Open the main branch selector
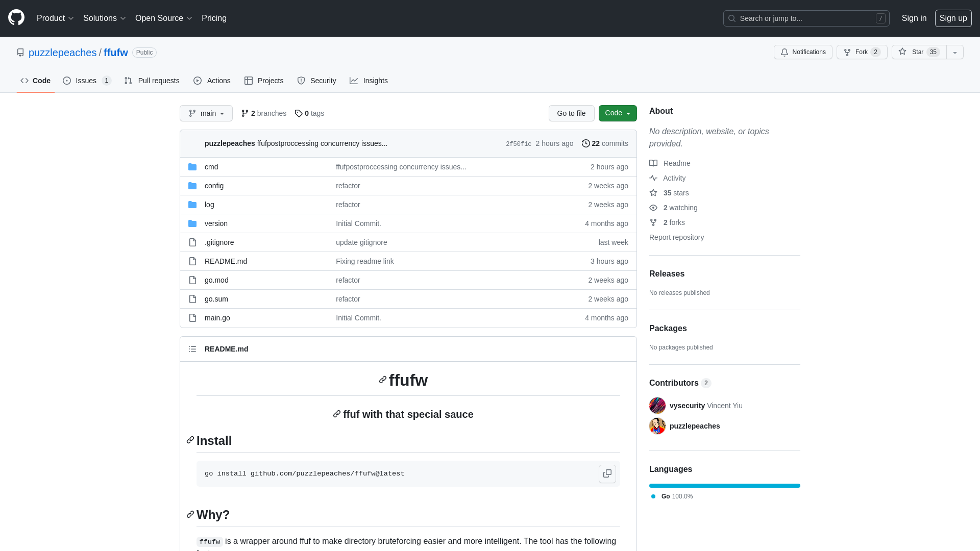The image size is (980, 551). pos(206,113)
